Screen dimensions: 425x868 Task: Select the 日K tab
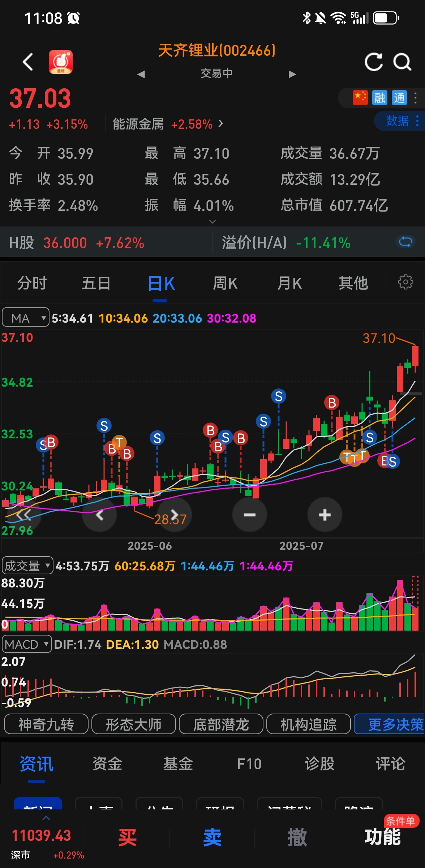pyautogui.click(x=161, y=283)
